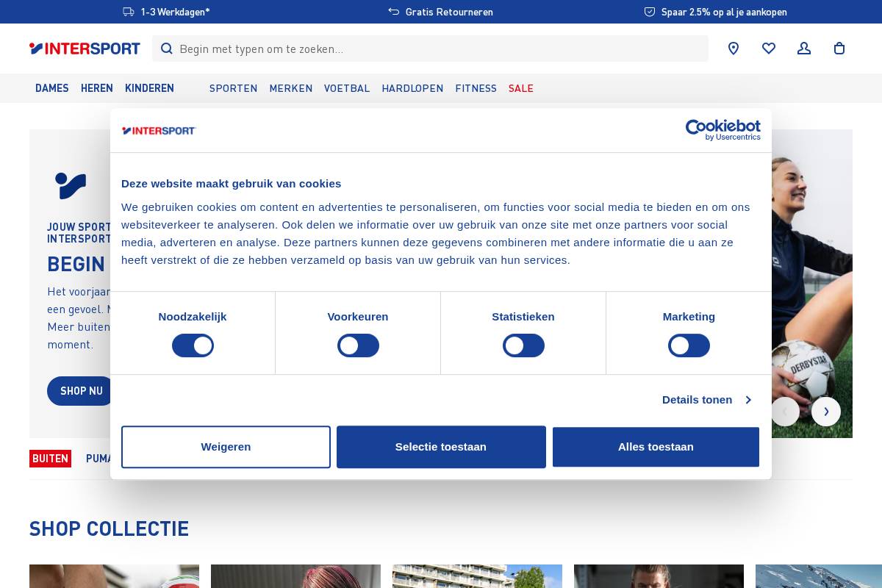Image resolution: width=882 pixels, height=588 pixels.
Task: Click the Noodzakelijk toggle slider
Action: tap(193, 345)
